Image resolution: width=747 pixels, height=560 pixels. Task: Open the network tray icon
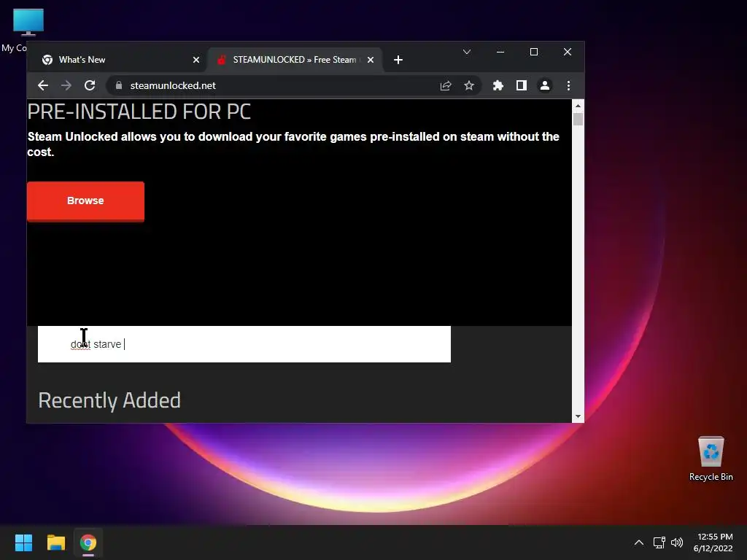click(x=659, y=542)
